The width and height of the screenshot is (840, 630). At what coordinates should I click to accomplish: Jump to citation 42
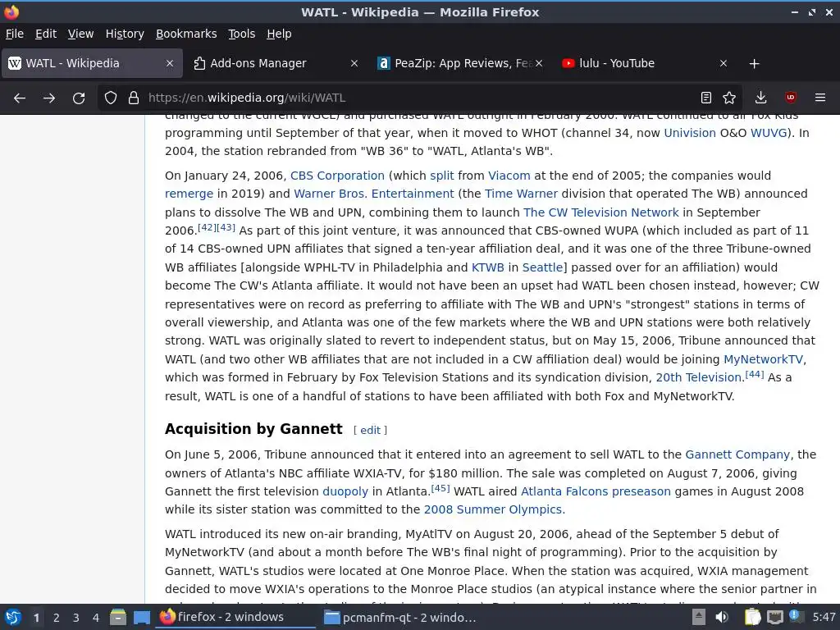207,227
